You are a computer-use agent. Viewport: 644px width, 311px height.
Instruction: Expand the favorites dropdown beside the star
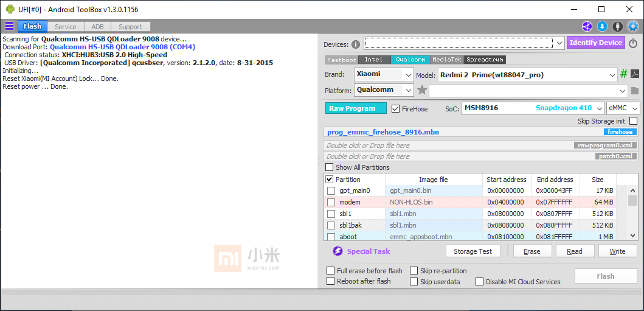[623, 91]
